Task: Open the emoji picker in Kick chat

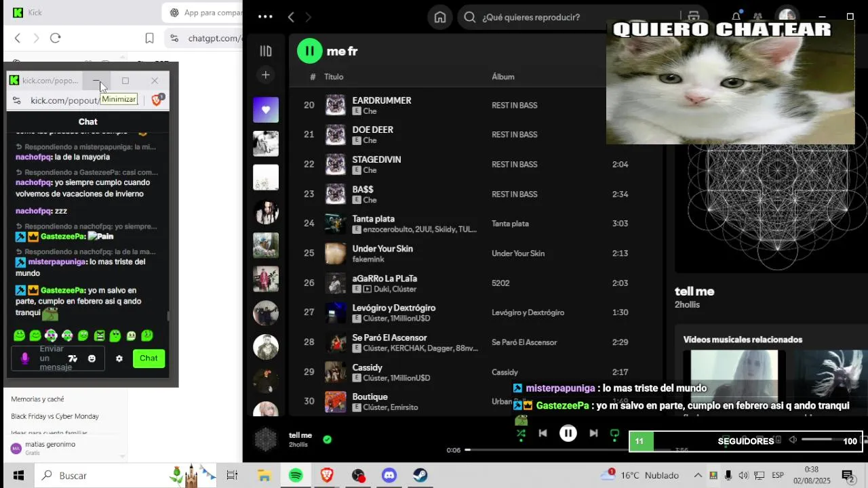Action: (x=92, y=359)
